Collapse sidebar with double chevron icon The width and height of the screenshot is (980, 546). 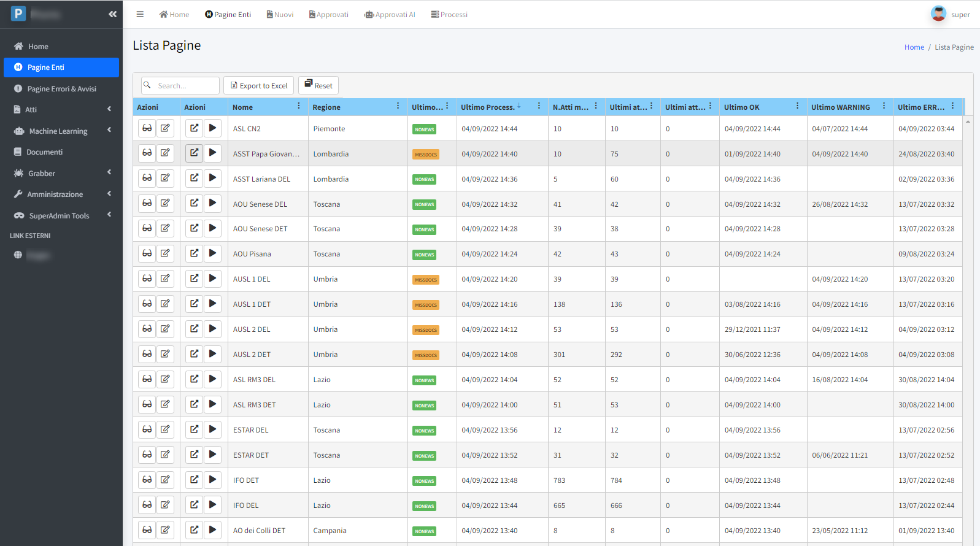pos(112,14)
